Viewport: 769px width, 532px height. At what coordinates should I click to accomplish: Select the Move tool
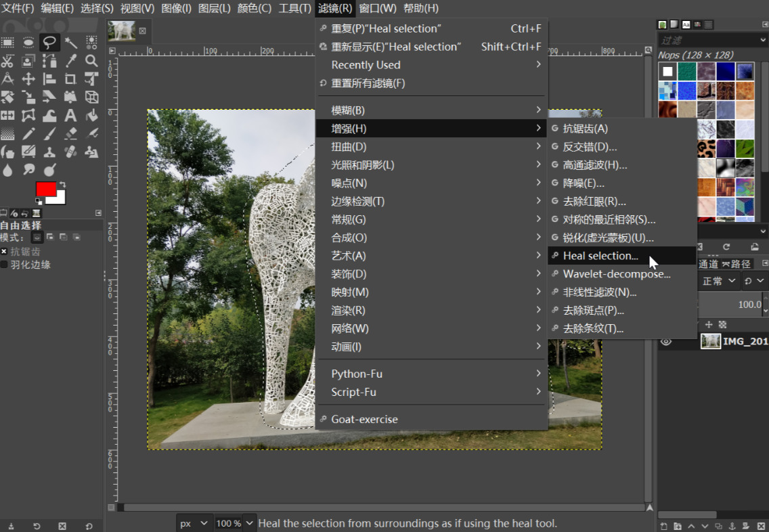point(28,79)
